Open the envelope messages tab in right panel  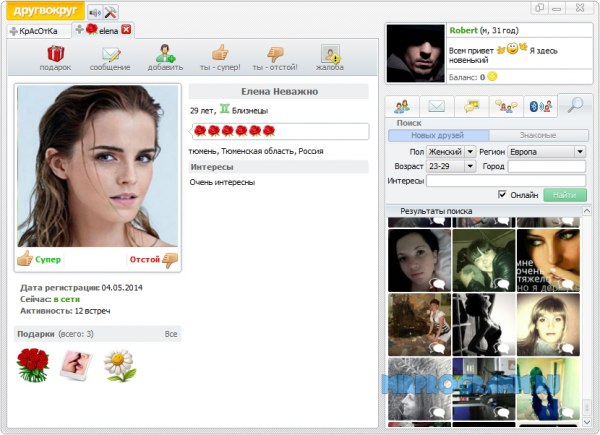click(x=436, y=105)
